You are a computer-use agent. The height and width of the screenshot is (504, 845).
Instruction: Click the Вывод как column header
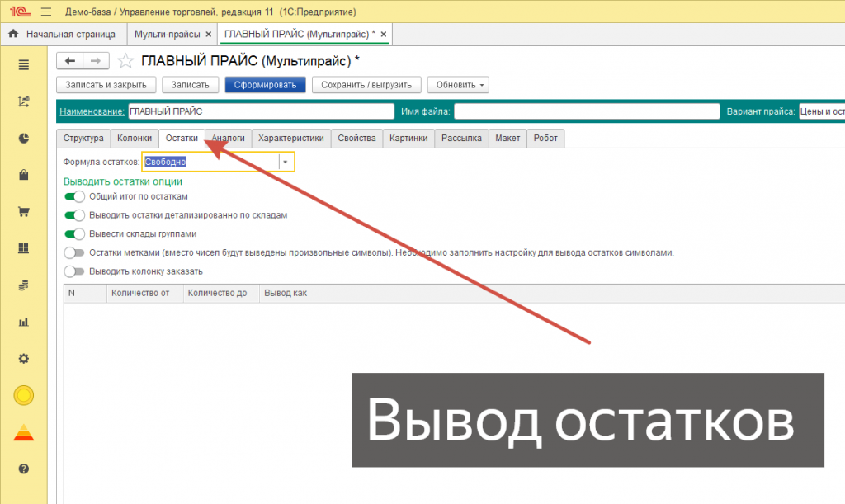point(552,293)
